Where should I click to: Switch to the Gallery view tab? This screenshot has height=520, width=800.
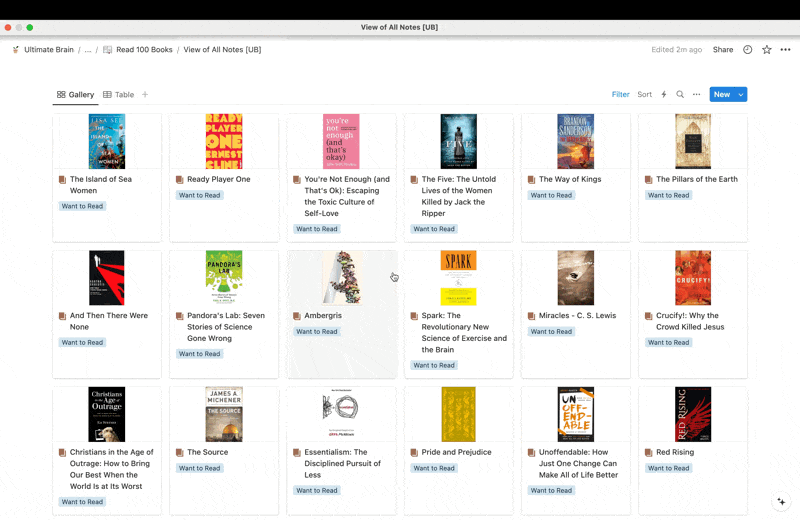coord(76,94)
